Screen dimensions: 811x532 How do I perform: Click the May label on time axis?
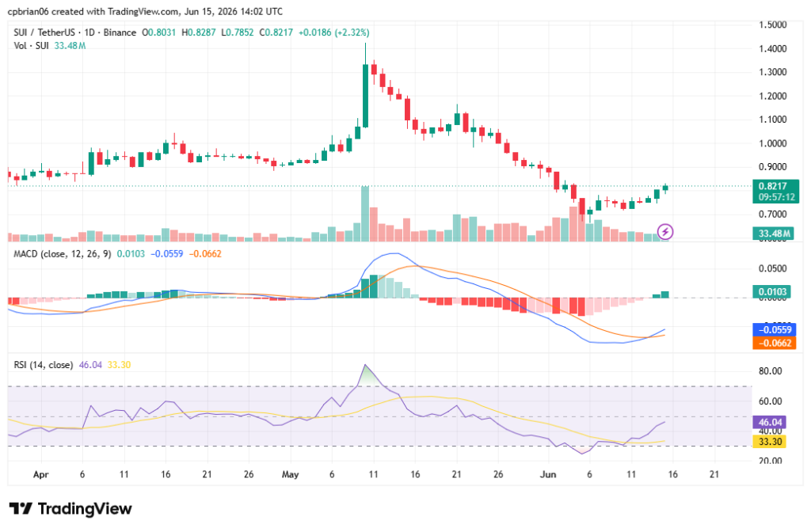(290, 475)
